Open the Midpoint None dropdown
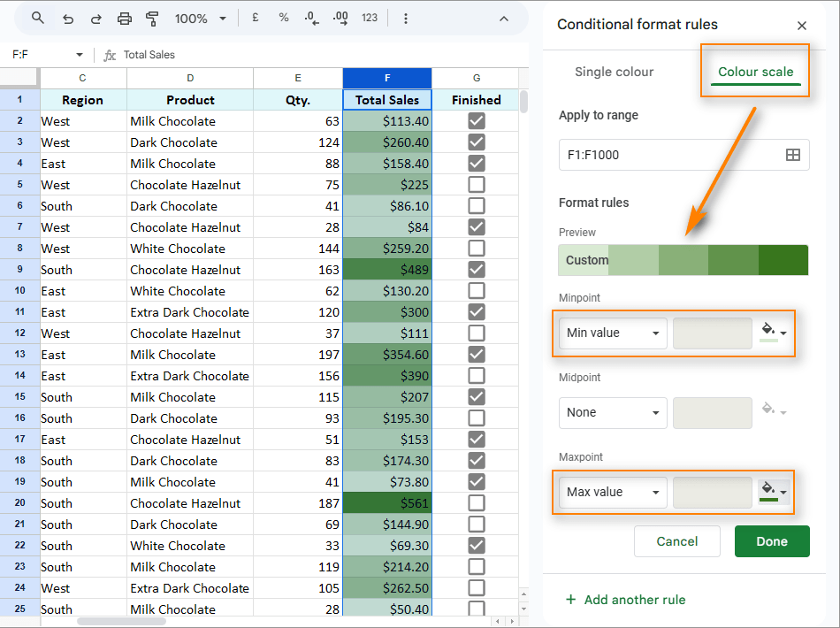Screen dimensions: 840x628 pyautogui.click(x=613, y=412)
